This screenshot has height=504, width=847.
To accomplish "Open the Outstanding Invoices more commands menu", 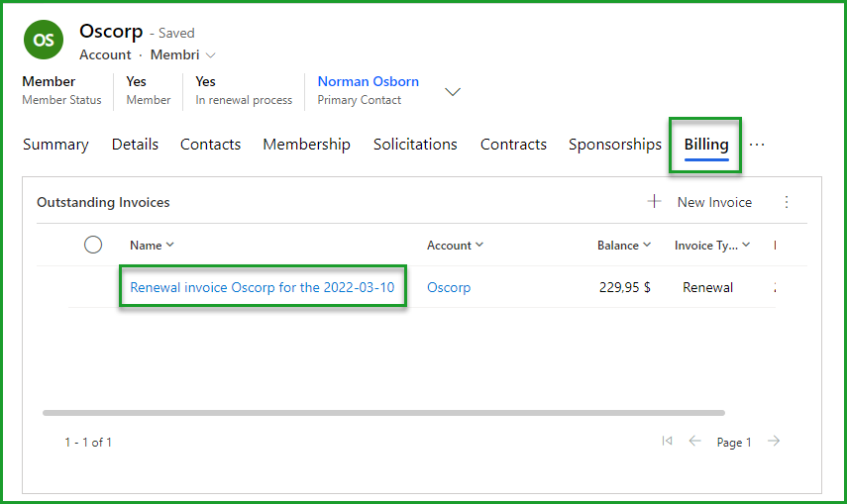I will click(787, 202).
